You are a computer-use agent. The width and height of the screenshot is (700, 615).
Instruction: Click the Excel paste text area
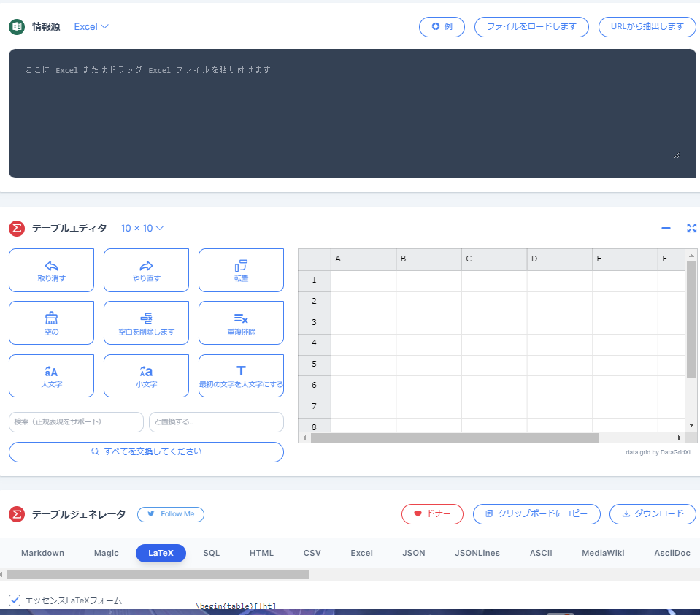point(353,113)
